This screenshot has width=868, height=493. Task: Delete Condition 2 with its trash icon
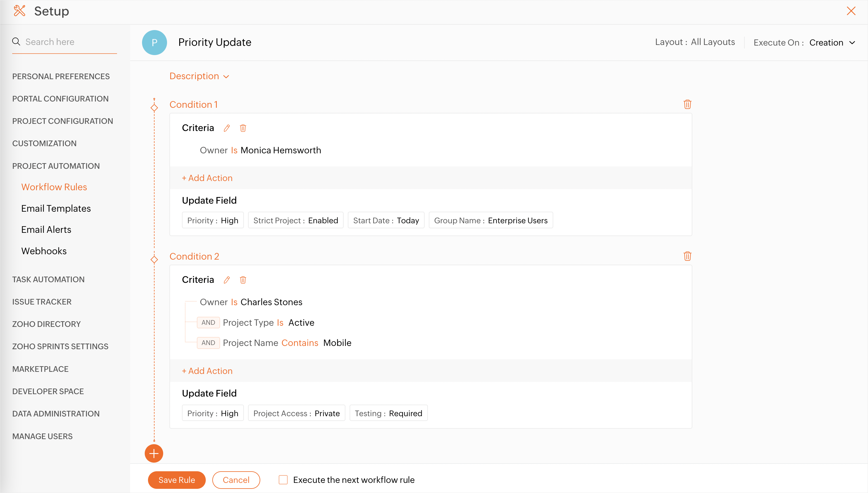687,256
